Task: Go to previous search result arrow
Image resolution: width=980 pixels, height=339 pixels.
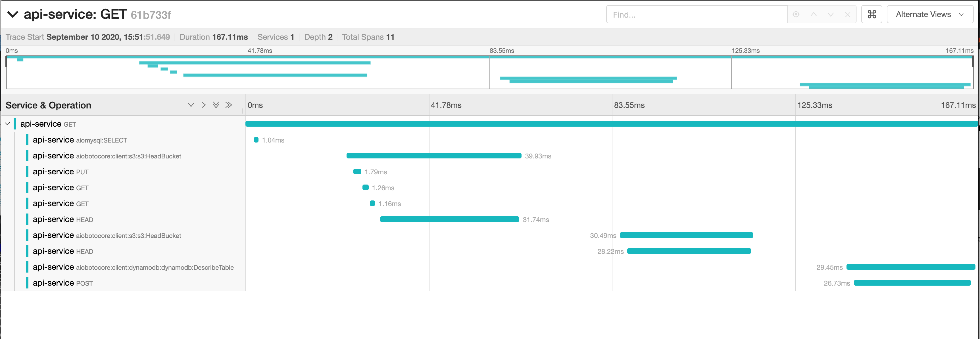Action: (x=813, y=14)
